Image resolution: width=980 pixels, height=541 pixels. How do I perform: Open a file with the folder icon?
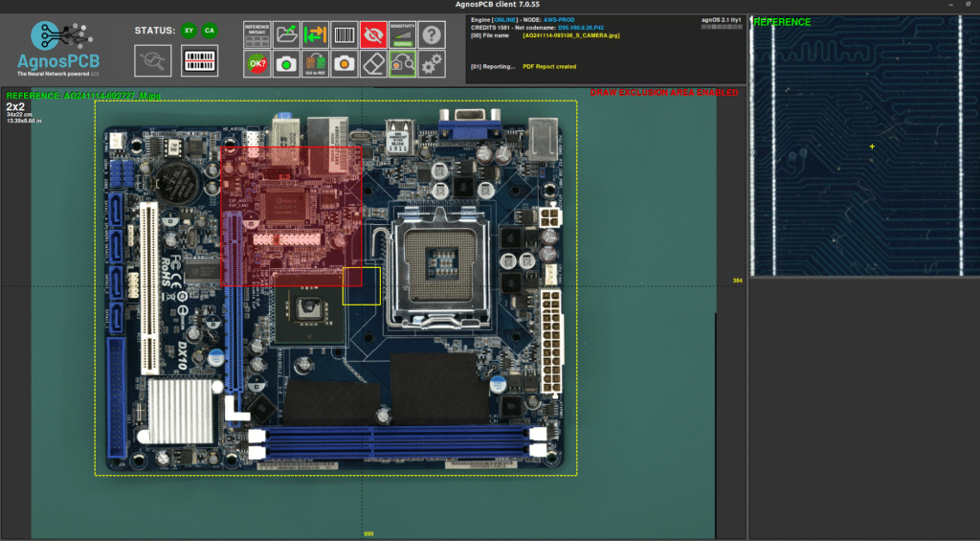pos(286,34)
